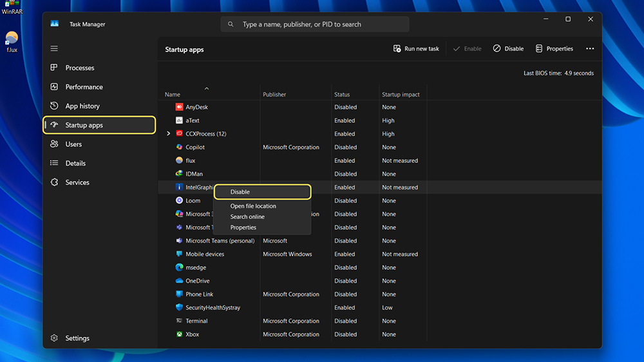This screenshot has height=362, width=644.
Task: Open the WinRAR desktop shortcut
Action: (12, 7)
